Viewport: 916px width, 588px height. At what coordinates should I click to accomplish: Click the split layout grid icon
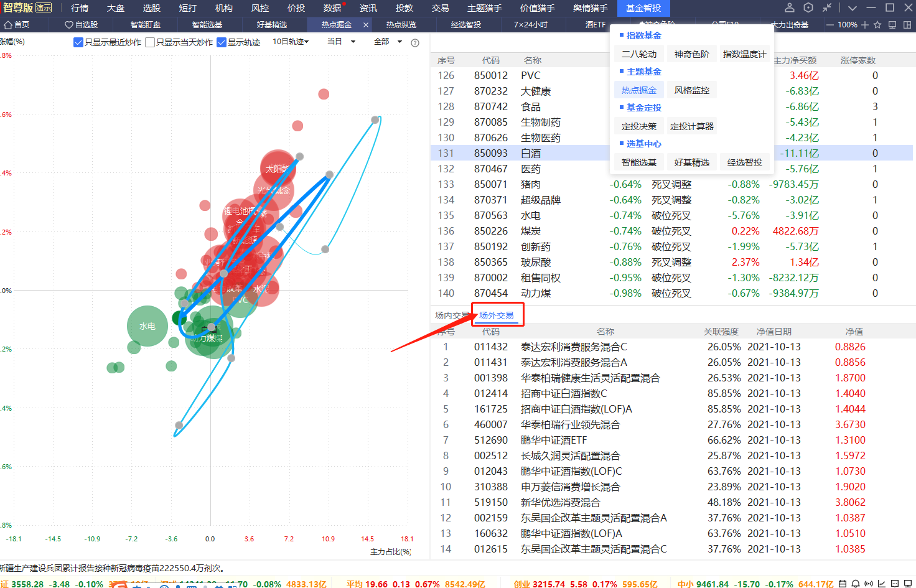click(907, 25)
